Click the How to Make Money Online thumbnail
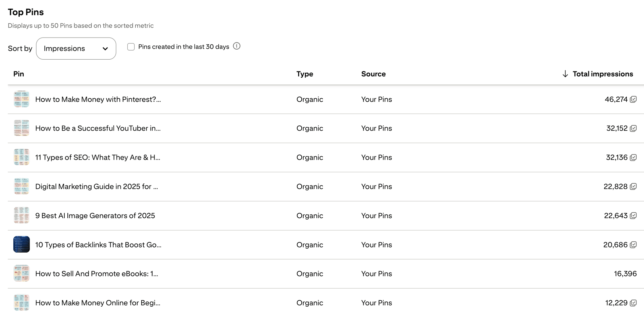This screenshot has width=644, height=317. click(x=21, y=302)
